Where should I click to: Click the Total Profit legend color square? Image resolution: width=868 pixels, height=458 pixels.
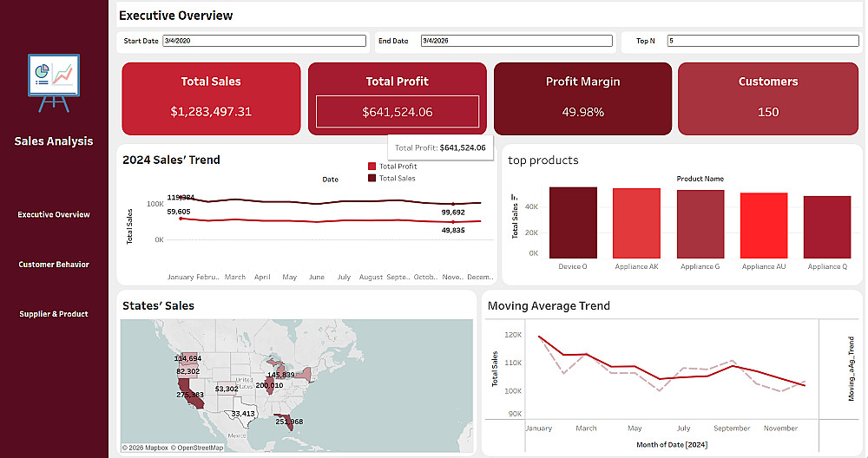coord(372,167)
